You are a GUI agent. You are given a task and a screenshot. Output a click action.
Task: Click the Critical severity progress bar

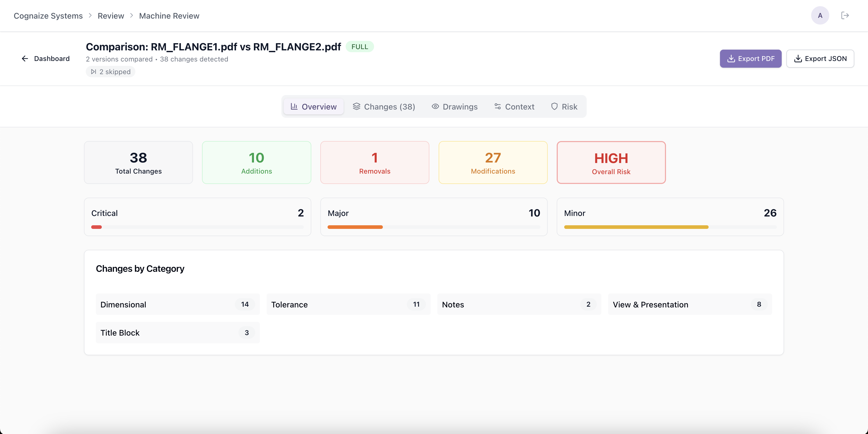(x=197, y=227)
